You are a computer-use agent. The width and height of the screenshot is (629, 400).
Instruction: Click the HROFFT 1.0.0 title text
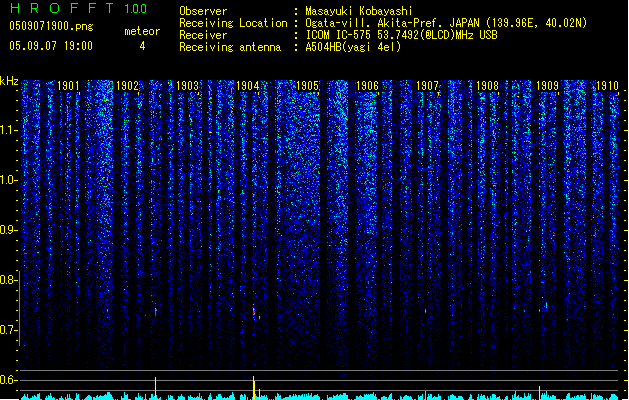[x=79, y=8]
